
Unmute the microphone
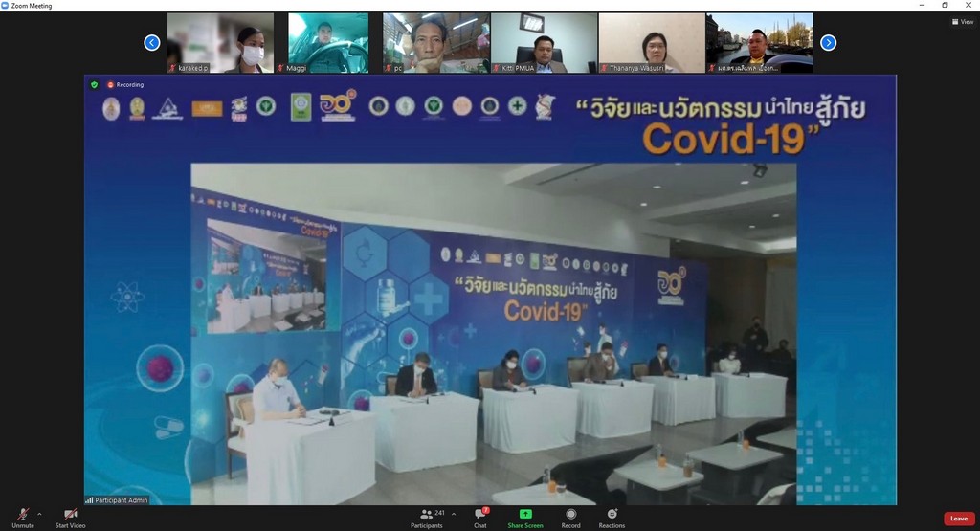click(23, 516)
